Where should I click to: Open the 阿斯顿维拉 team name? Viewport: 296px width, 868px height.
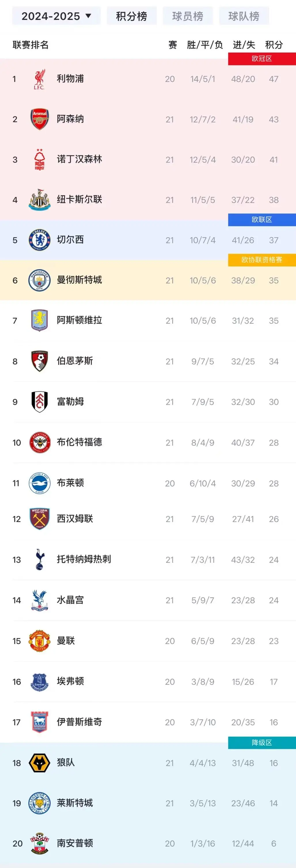coord(79,320)
